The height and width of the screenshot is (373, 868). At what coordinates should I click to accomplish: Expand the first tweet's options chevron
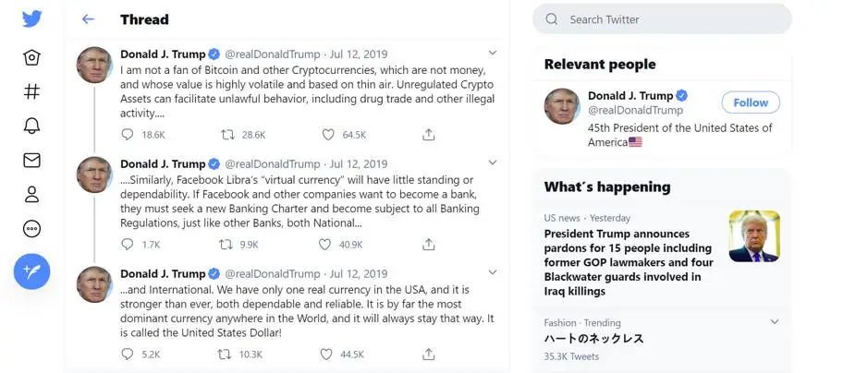point(492,54)
